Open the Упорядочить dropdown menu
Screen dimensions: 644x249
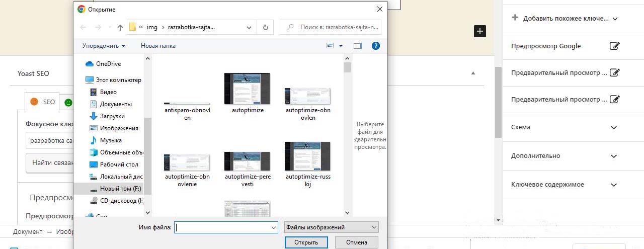pyautogui.click(x=104, y=46)
